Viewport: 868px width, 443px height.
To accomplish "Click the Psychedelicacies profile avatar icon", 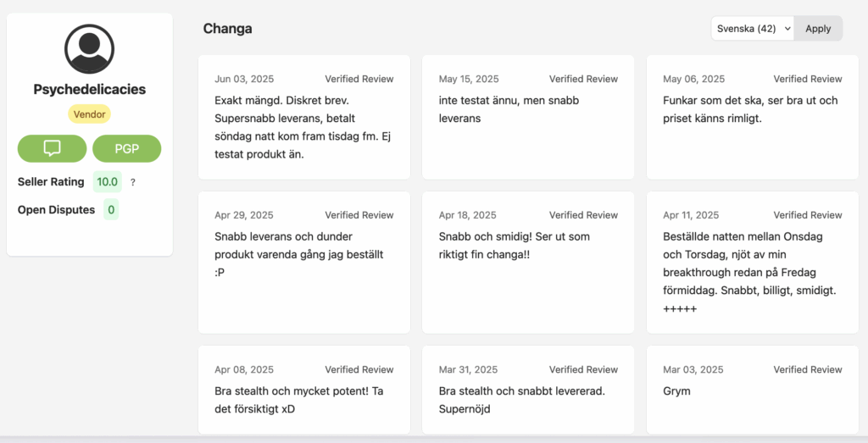I will click(89, 49).
